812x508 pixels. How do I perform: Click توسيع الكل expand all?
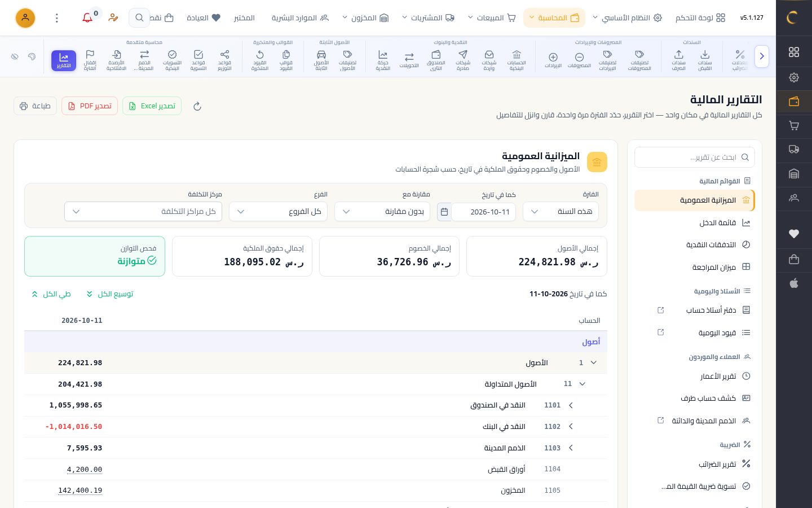point(110,294)
